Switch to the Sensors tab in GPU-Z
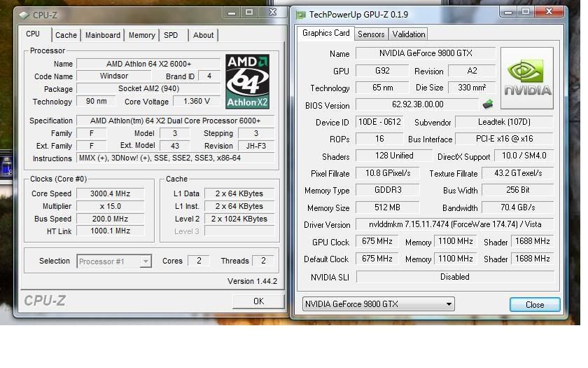 click(x=371, y=34)
